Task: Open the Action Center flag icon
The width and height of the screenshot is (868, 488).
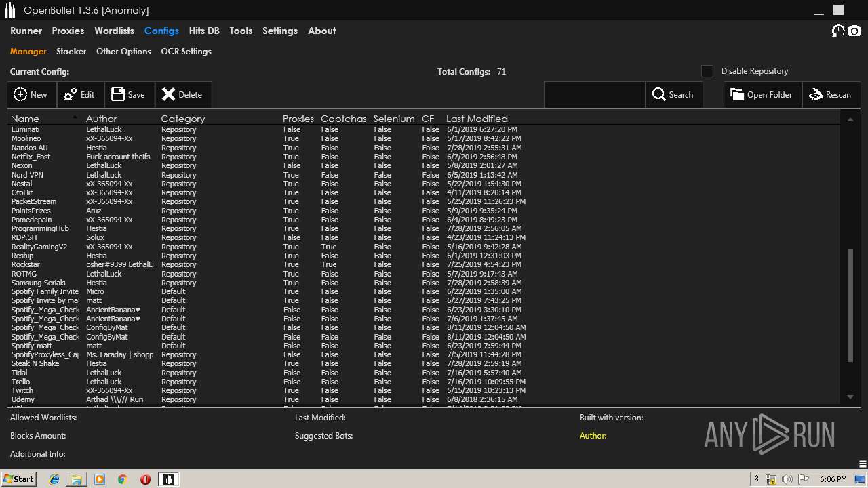Action: 804,479
